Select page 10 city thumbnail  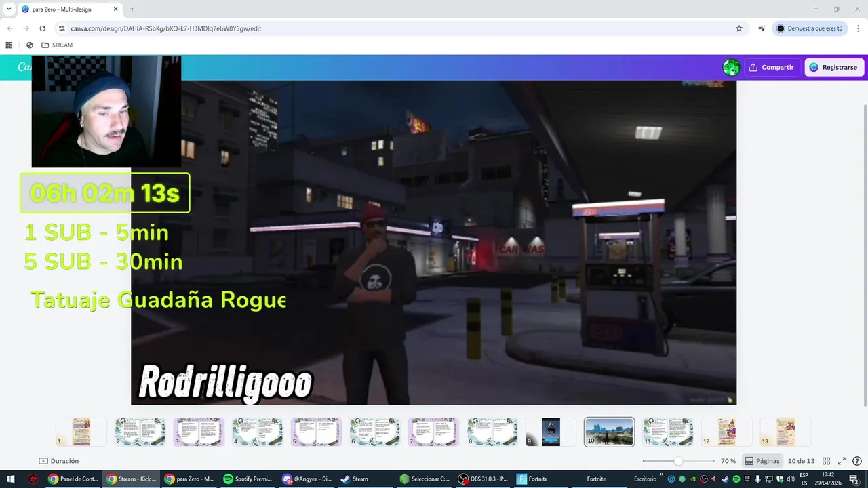click(x=609, y=432)
